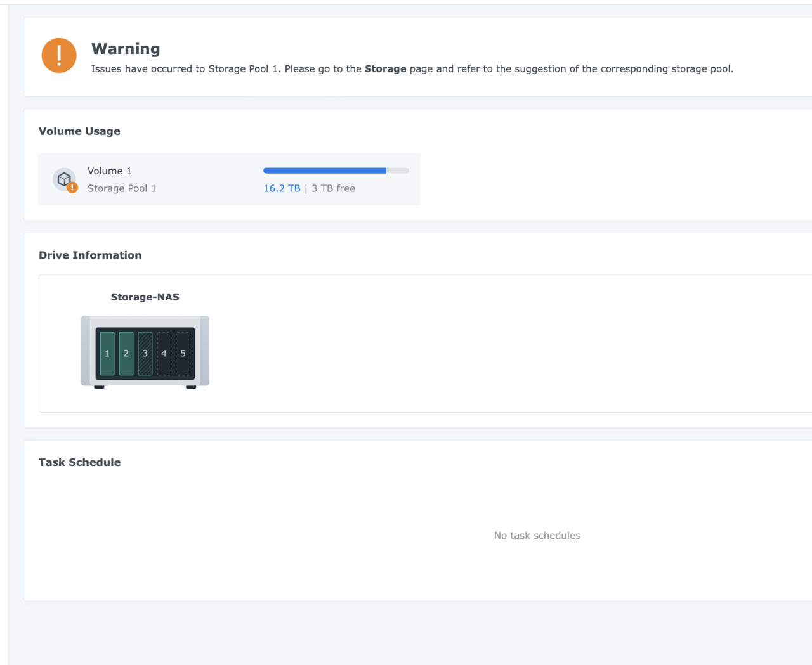Select drive bay 2 in Storage-NAS

tap(126, 352)
